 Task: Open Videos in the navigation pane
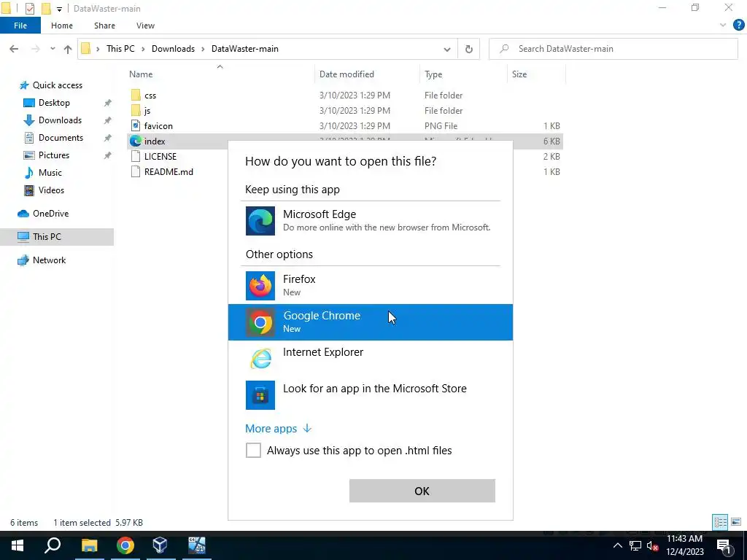point(51,190)
